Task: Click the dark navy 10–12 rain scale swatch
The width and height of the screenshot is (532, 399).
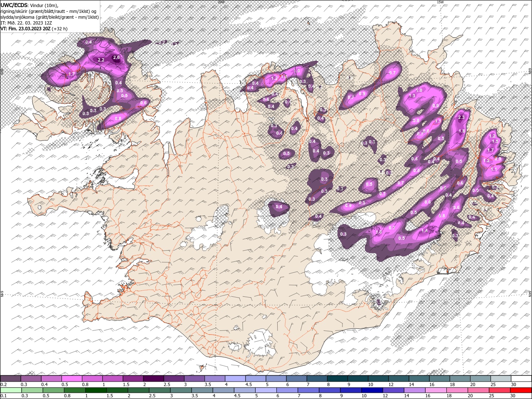Action: [372, 390]
